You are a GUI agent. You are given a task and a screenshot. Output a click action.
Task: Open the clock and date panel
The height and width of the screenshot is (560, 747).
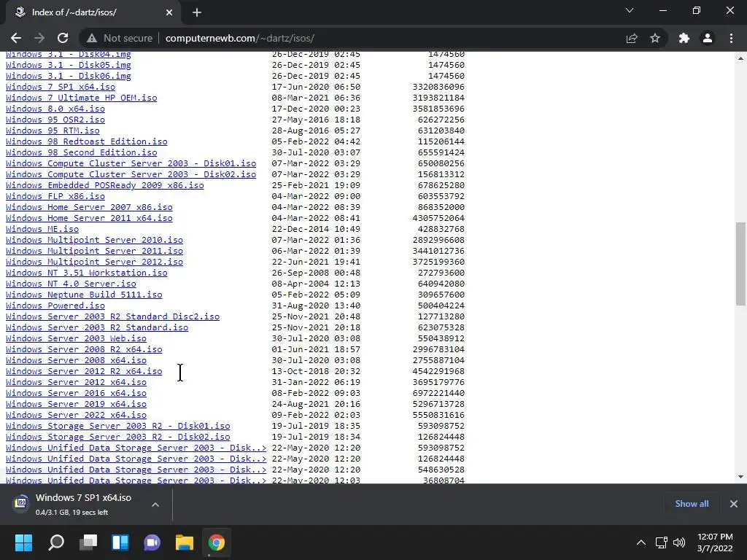[715, 542]
